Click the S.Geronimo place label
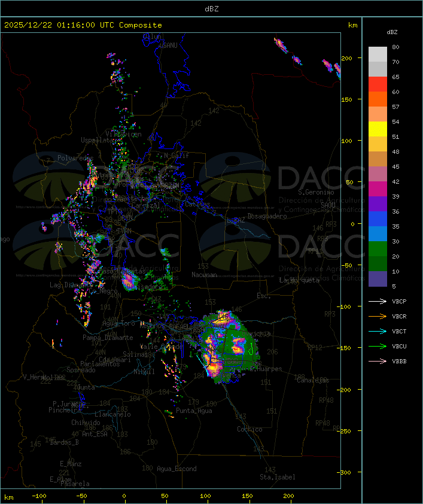The width and height of the screenshot is (423, 504). tap(316, 192)
